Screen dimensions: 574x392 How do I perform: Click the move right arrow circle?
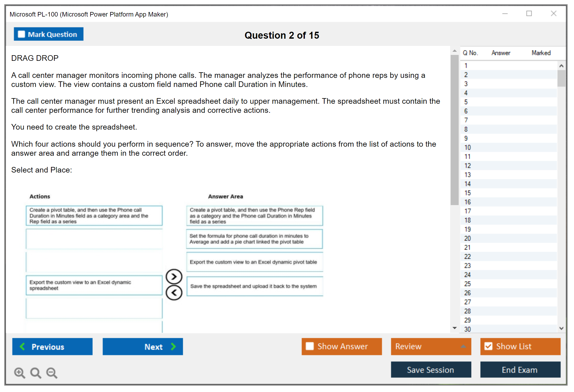click(174, 277)
